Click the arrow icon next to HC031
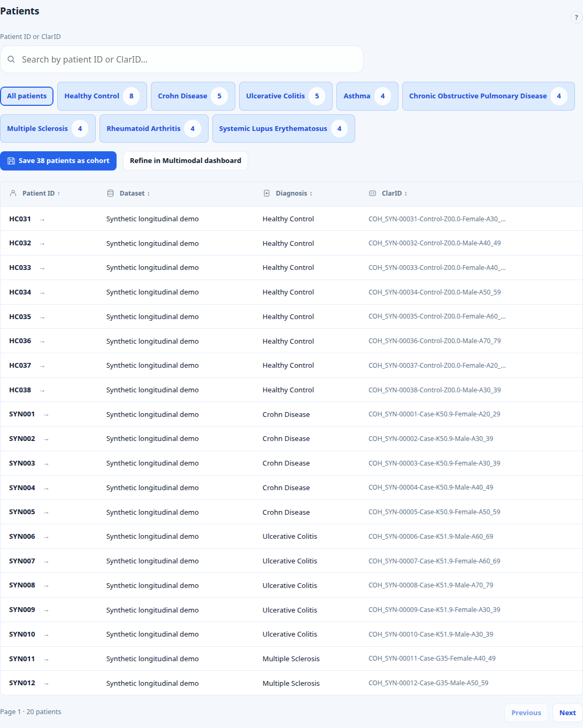 (42, 220)
